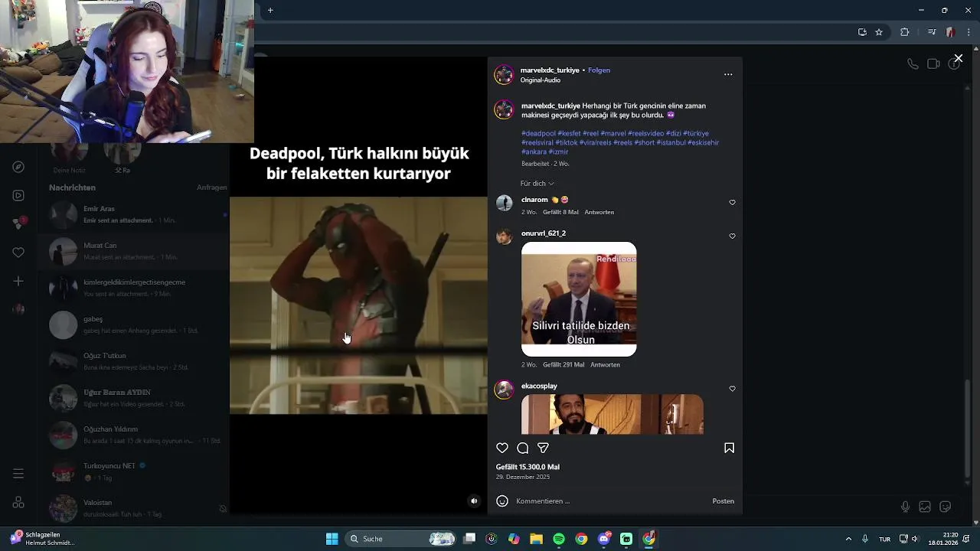Open messages icon with notification badge
This screenshot has width=980, height=551.
(18, 223)
